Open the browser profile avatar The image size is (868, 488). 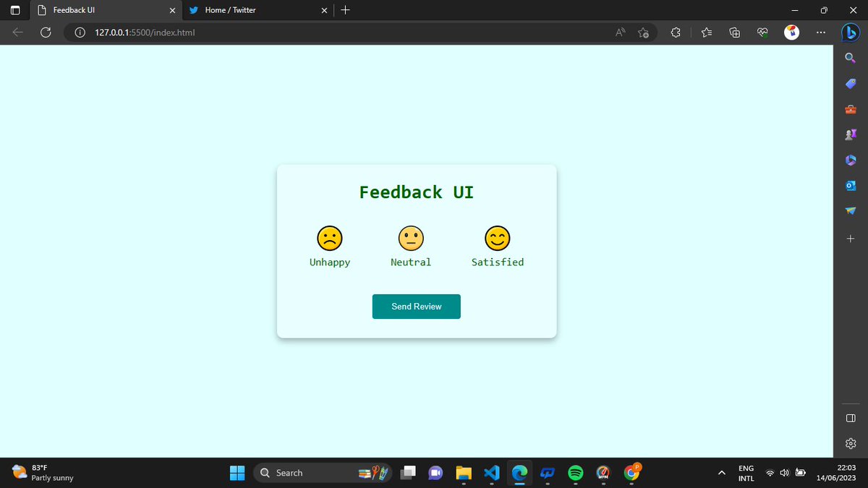point(791,32)
